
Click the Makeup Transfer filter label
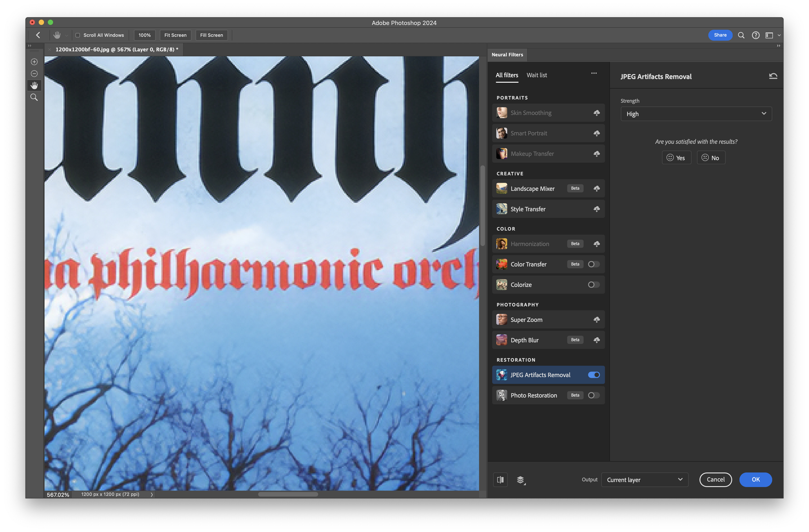[532, 154]
